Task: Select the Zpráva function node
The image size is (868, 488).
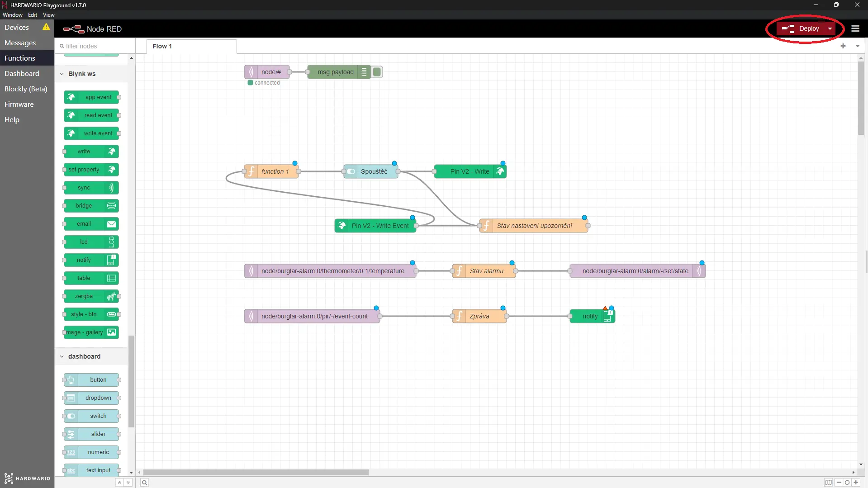Action: (479, 316)
